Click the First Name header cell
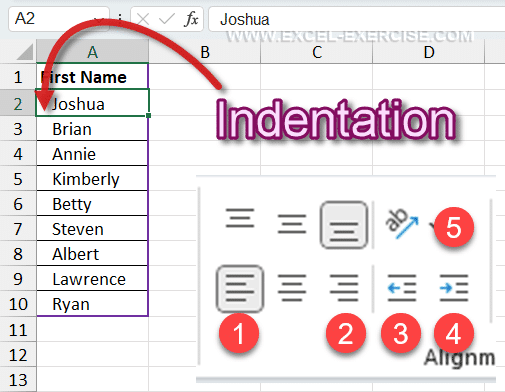The height and width of the screenshot is (392, 505). pos(92,77)
